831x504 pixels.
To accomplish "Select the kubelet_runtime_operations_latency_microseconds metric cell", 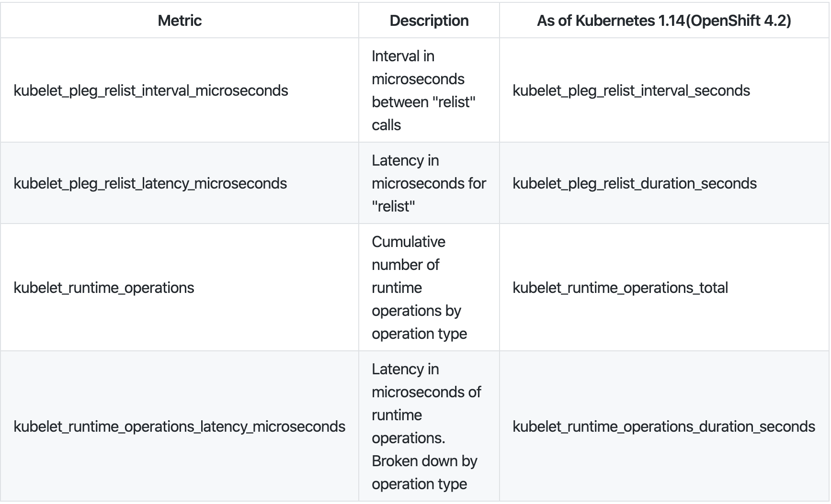I will (180, 426).
